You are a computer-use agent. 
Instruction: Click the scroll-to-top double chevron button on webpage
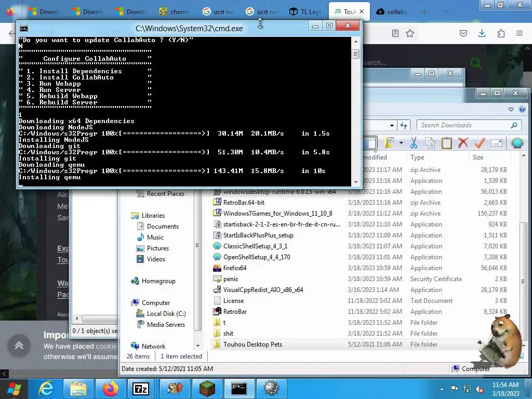[19, 345]
